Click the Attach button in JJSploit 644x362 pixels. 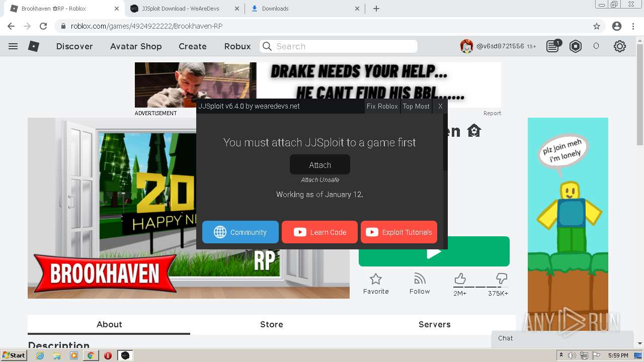click(320, 165)
